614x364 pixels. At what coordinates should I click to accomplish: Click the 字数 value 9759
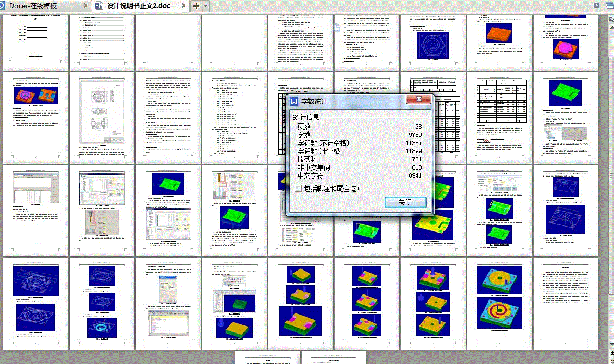point(416,135)
